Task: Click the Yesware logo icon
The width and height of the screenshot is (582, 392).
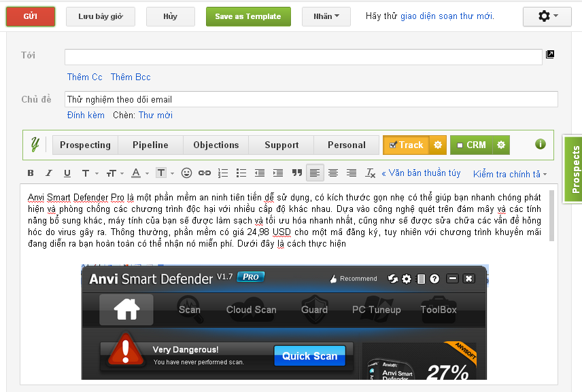Action: 35,145
